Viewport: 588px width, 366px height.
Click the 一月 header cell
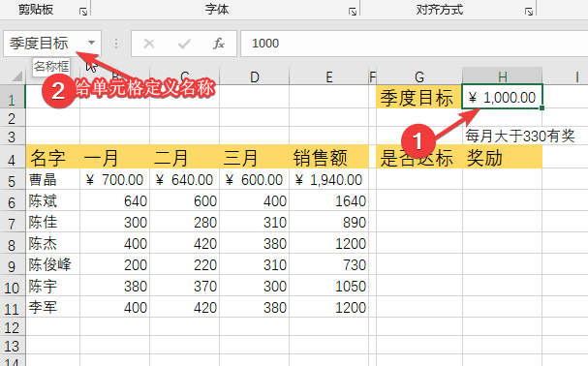114,157
